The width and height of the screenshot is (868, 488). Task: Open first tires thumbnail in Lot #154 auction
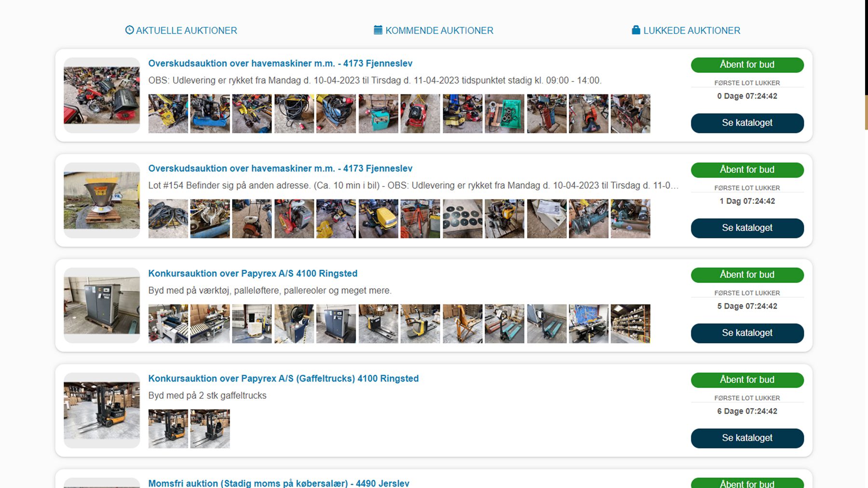tap(168, 219)
